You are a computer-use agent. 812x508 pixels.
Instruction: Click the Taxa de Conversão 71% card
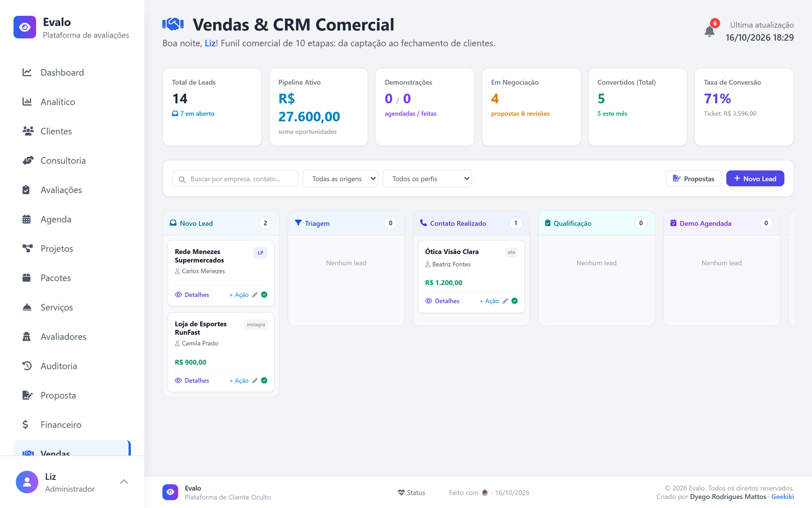(744, 107)
